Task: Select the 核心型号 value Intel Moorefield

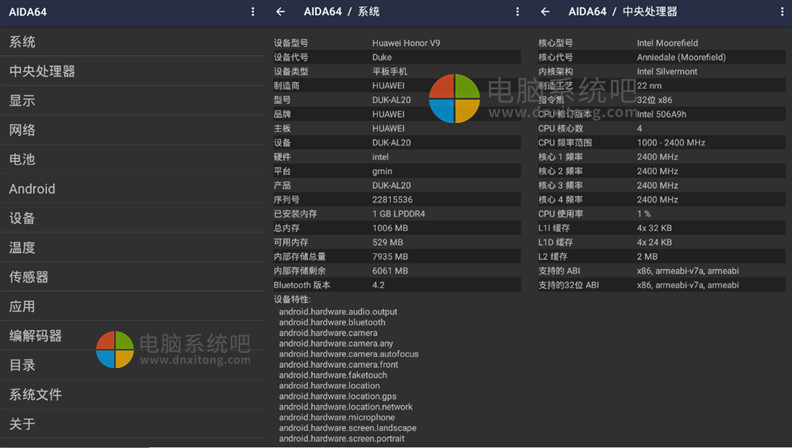Action: [667, 43]
